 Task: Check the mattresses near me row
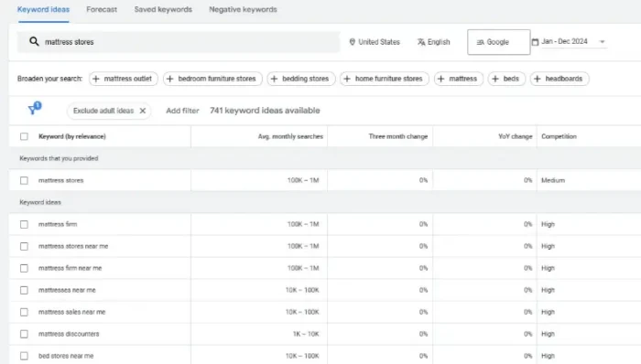pyautogui.click(x=24, y=290)
